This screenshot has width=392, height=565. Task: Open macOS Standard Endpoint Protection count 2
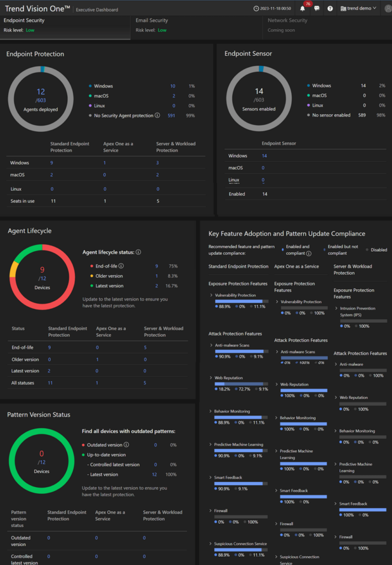pos(51,175)
